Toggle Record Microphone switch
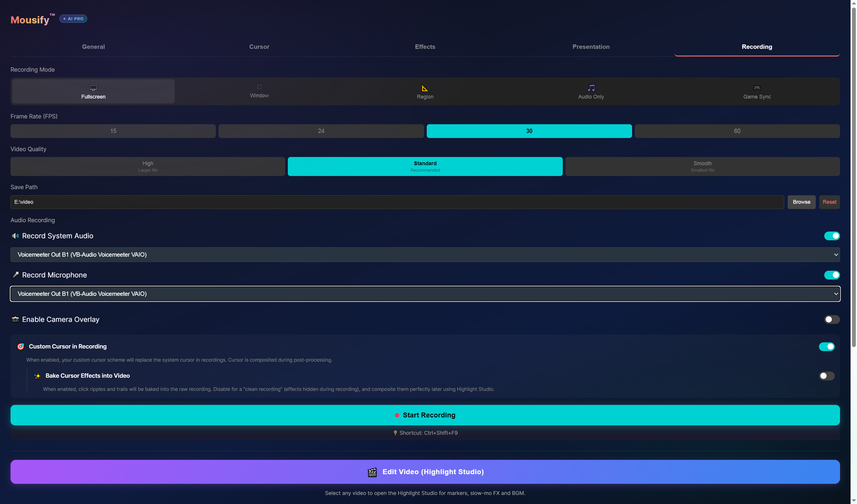 coord(832,275)
